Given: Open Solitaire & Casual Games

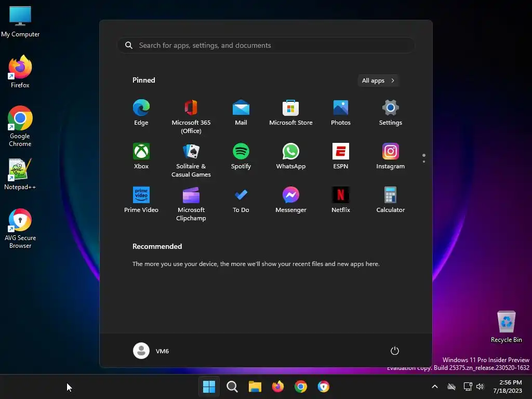Looking at the screenshot, I should tap(191, 161).
